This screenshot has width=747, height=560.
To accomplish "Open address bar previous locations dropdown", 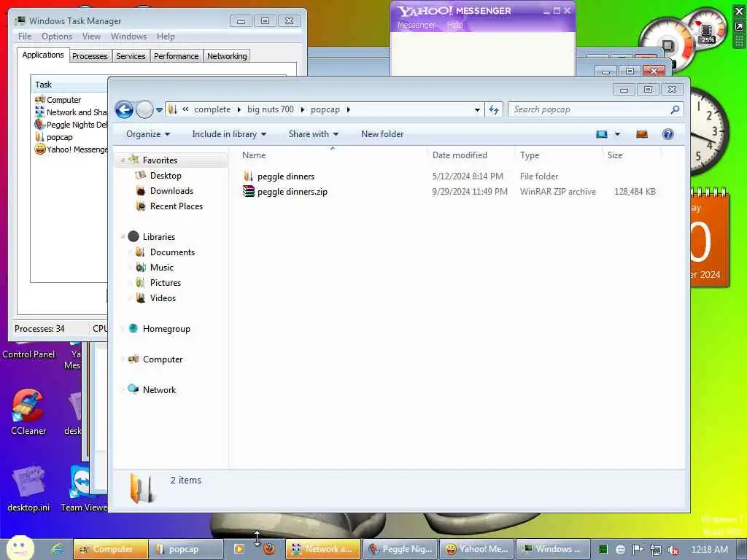I will (477, 110).
